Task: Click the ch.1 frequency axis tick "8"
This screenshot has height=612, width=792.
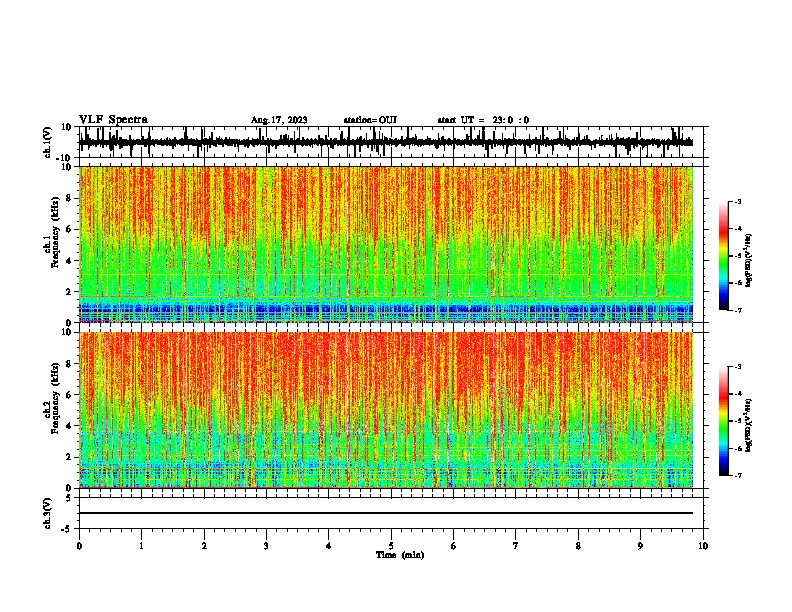Action: click(69, 198)
